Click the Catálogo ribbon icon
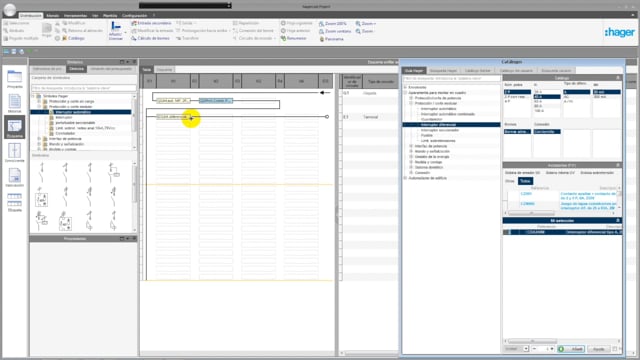 coord(73,38)
